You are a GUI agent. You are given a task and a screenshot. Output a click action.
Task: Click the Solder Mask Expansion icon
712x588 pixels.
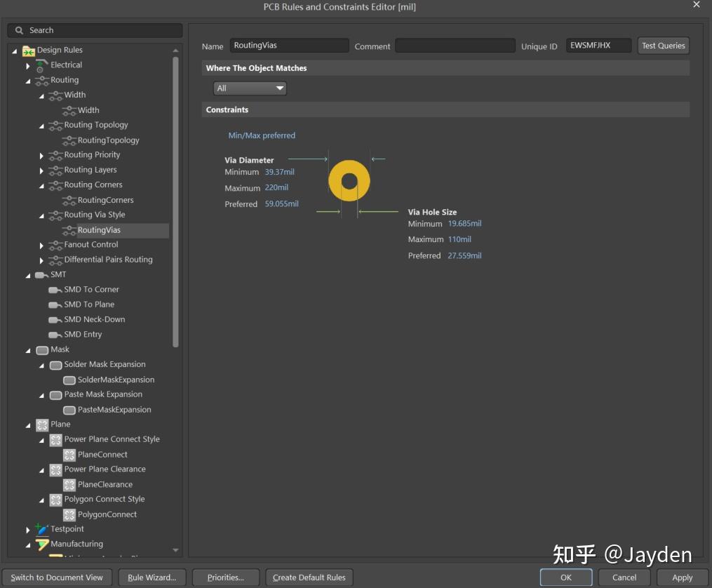[x=55, y=365]
